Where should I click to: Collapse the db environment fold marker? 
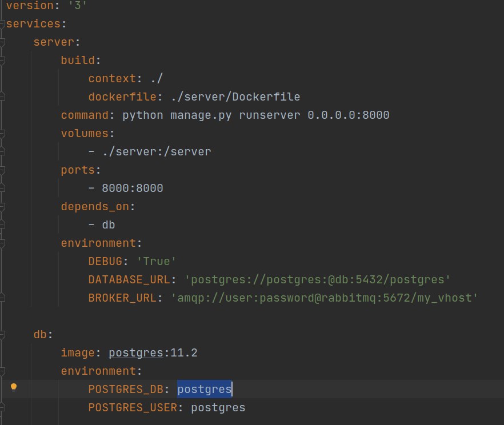2,371
